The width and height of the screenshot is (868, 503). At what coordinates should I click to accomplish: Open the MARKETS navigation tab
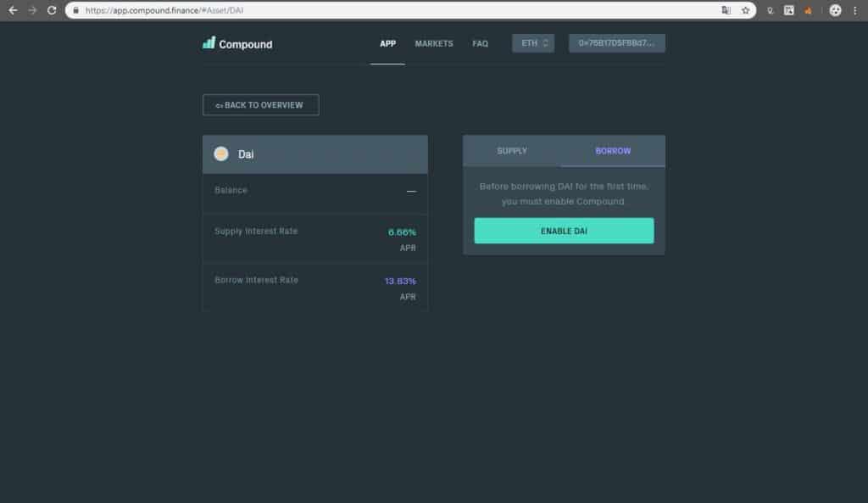434,44
